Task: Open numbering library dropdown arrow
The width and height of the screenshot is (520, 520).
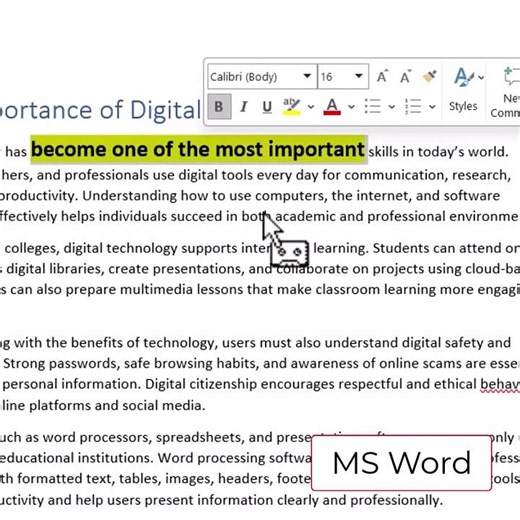Action: coord(432,107)
